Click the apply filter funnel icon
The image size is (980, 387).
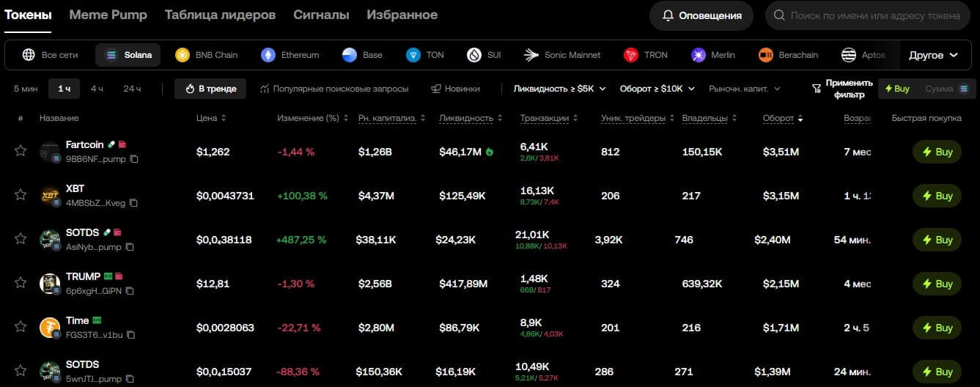coord(817,89)
